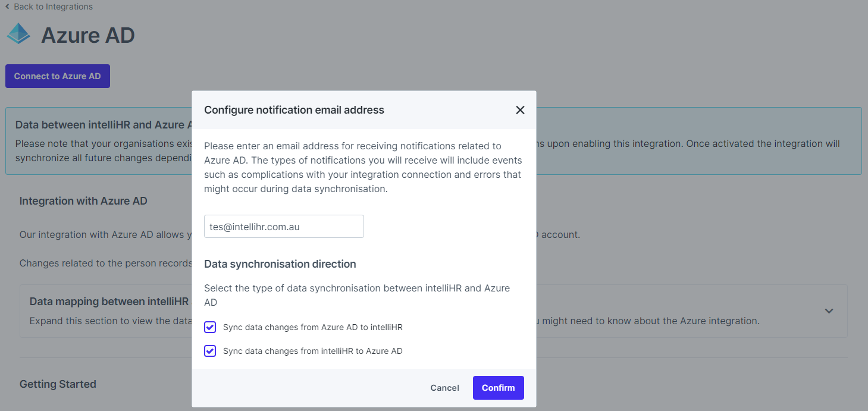
Task: Cancel the email configuration dialog
Action: [444, 388]
